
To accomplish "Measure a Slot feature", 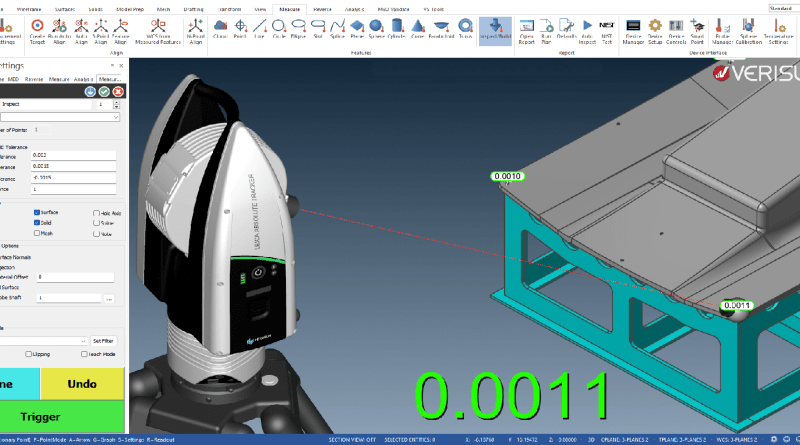I will tap(318, 29).
